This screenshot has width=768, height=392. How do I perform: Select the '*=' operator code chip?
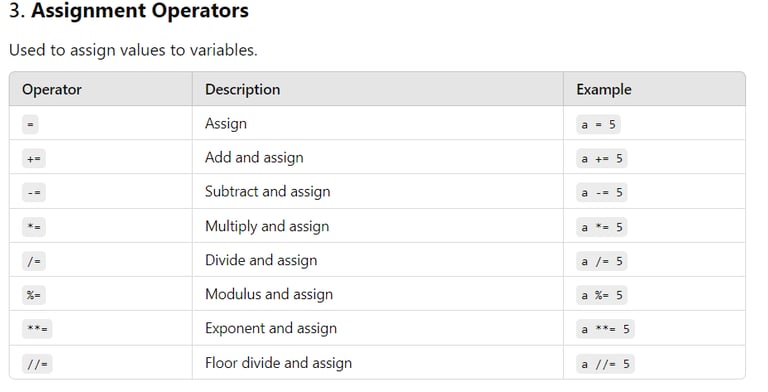pos(34,227)
